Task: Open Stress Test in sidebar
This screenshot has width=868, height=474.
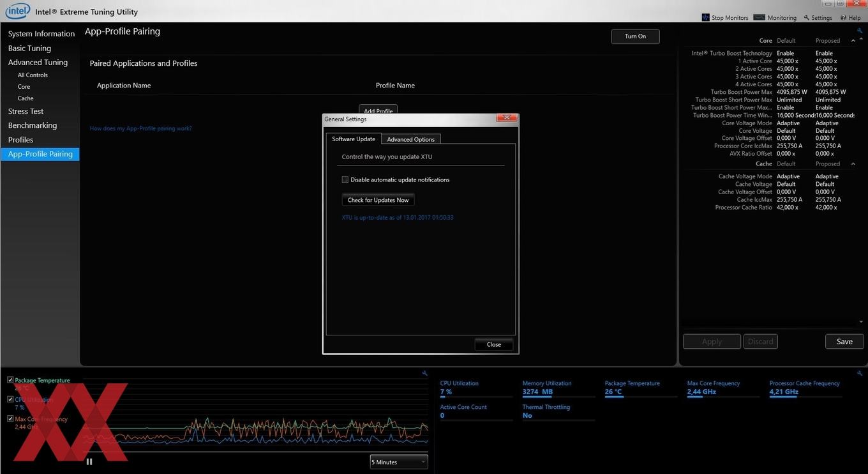Action: coord(26,111)
